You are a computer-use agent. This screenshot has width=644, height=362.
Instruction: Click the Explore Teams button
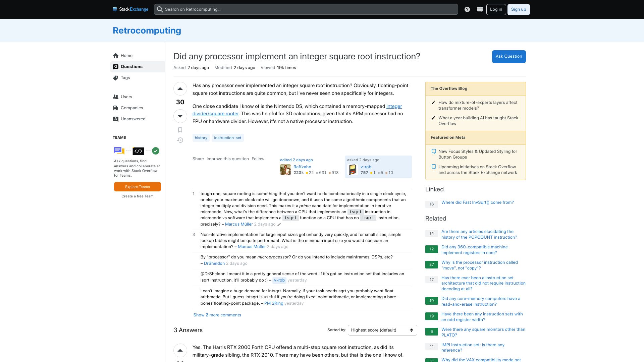[138, 187]
